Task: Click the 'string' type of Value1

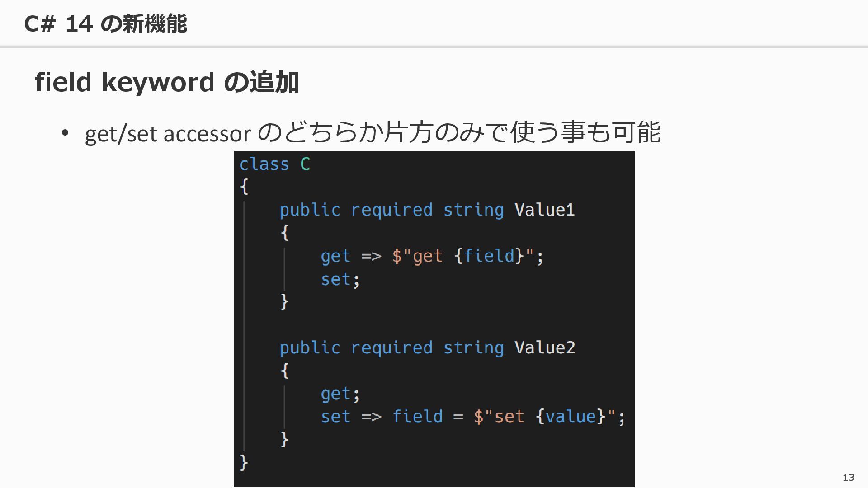Action: pyautogui.click(x=473, y=210)
